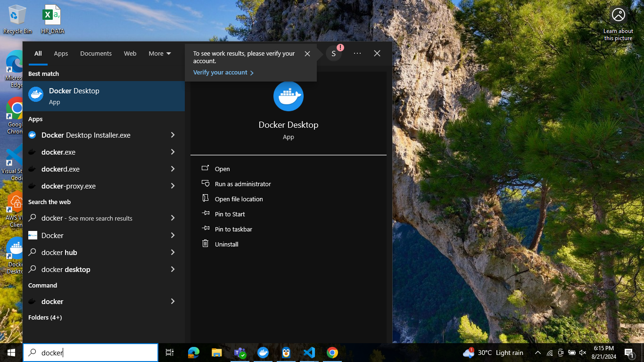Click the muted volume tray icon
The height and width of the screenshot is (362, 644).
point(583,353)
